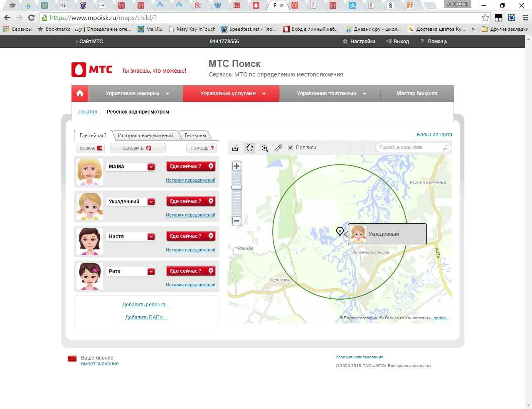Open История передвижений link for Настя
The height and width of the screenshot is (409, 532).
pos(190,250)
